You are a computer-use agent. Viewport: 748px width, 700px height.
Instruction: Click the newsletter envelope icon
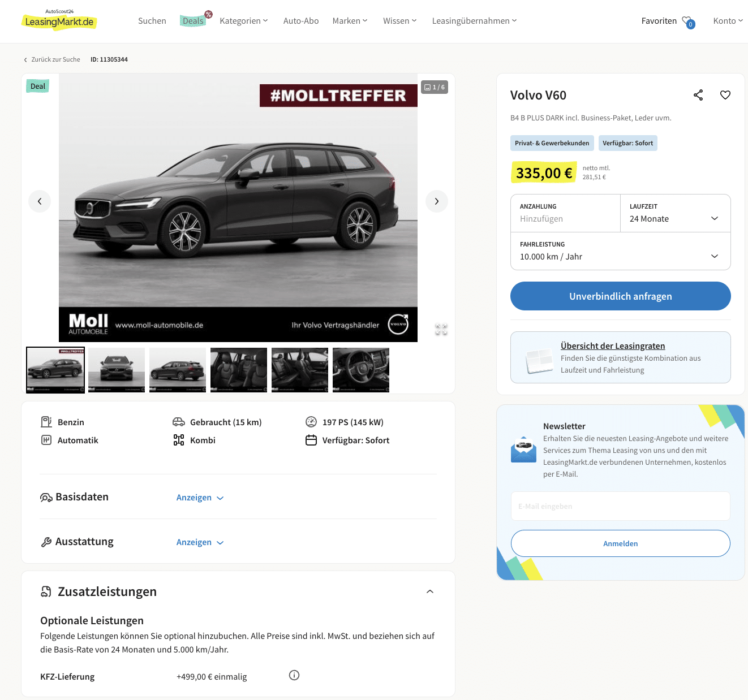tap(523, 450)
